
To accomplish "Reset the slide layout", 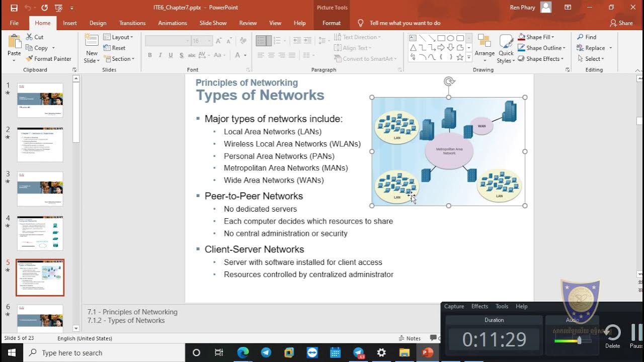I will point(115,48).
